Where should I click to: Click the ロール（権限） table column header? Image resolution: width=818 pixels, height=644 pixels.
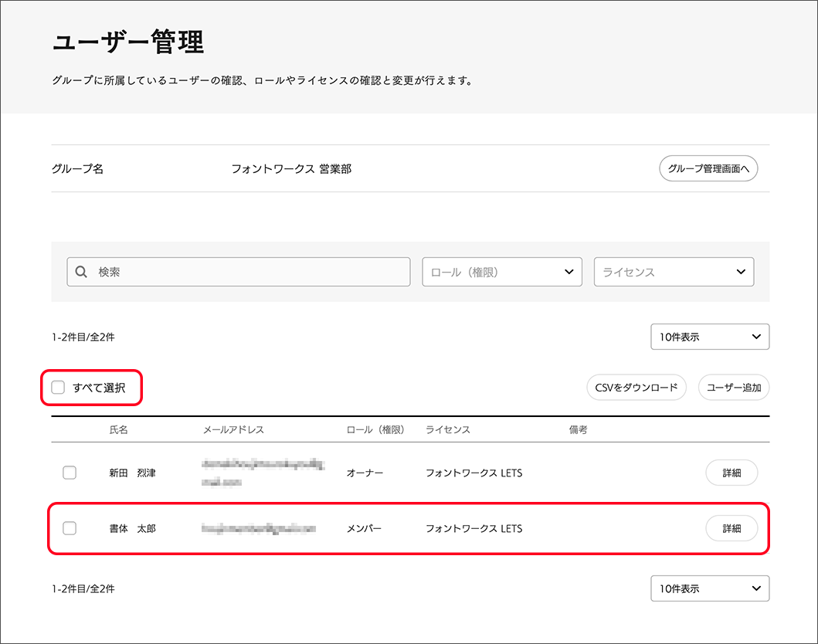[x=375, y=429]
